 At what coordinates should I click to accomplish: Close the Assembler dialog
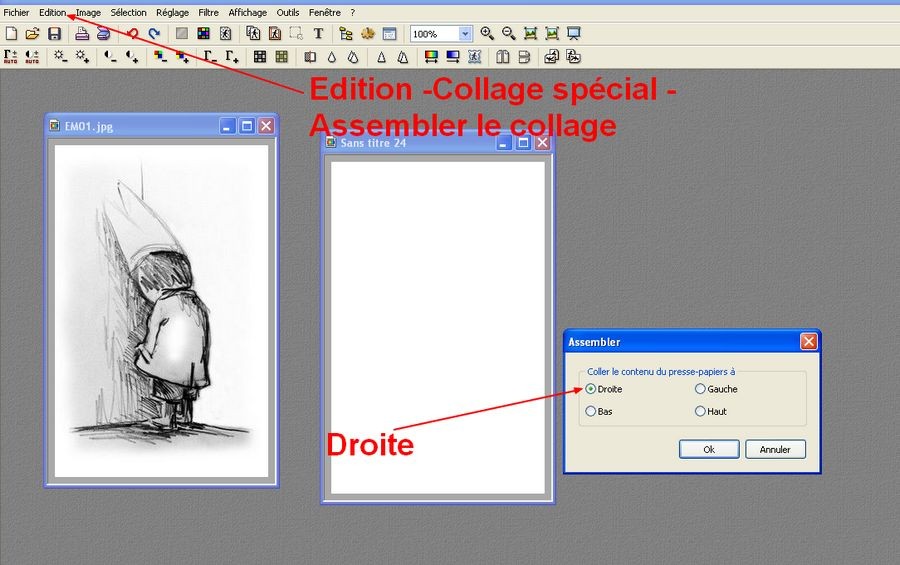(x=808, y=342)
